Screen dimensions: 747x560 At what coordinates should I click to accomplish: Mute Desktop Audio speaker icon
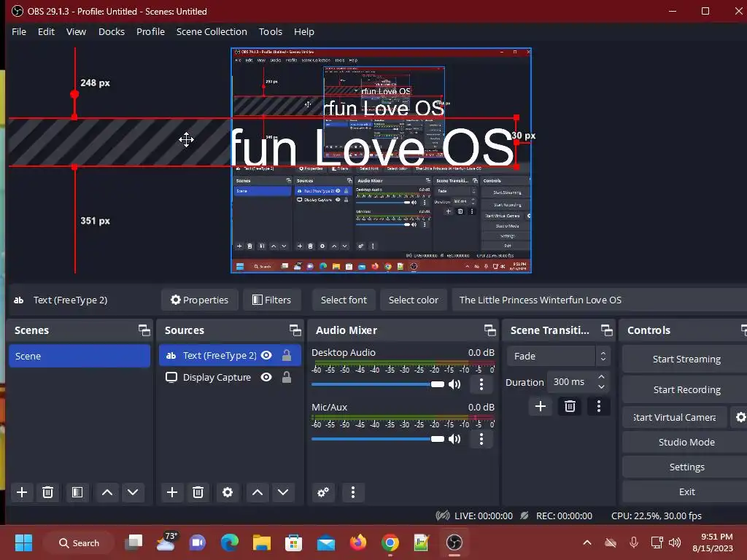click(454, 384)
